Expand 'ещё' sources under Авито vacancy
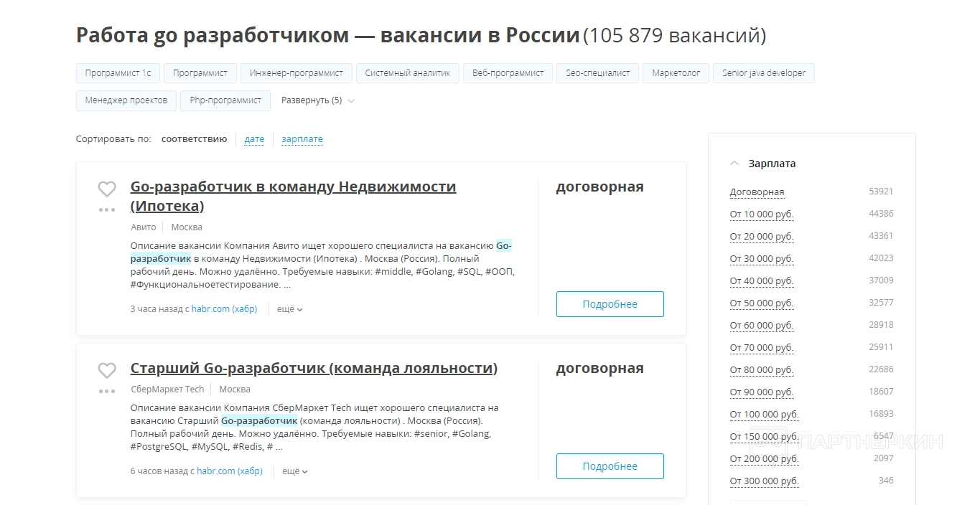Screen dimensions: 980x505 pyautogui.click(x=289, y=309)
